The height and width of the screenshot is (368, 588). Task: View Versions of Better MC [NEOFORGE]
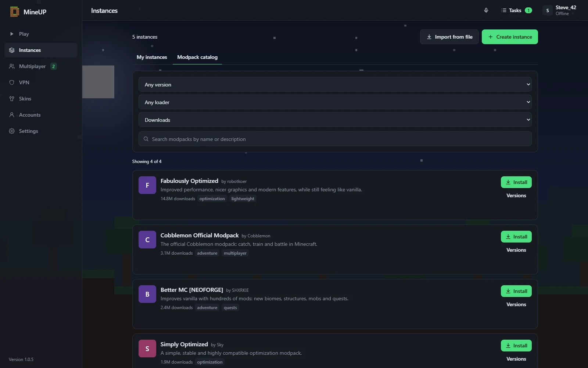point(516,304)
